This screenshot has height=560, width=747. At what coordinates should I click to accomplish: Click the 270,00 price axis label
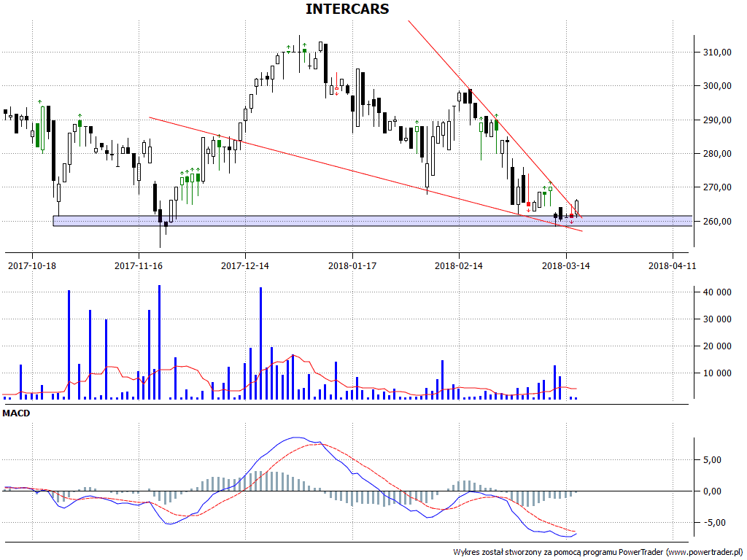(x=718, y=187)
